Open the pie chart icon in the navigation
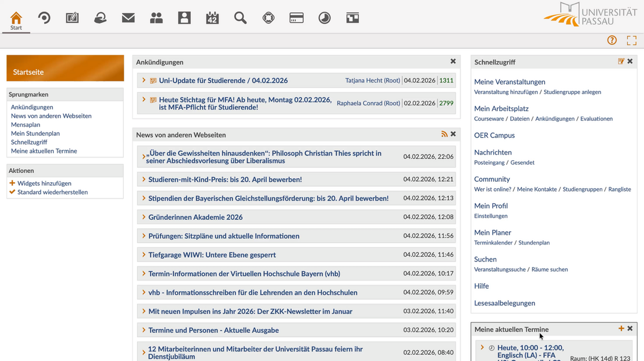644x361 pixels. (x=324, y=18)
